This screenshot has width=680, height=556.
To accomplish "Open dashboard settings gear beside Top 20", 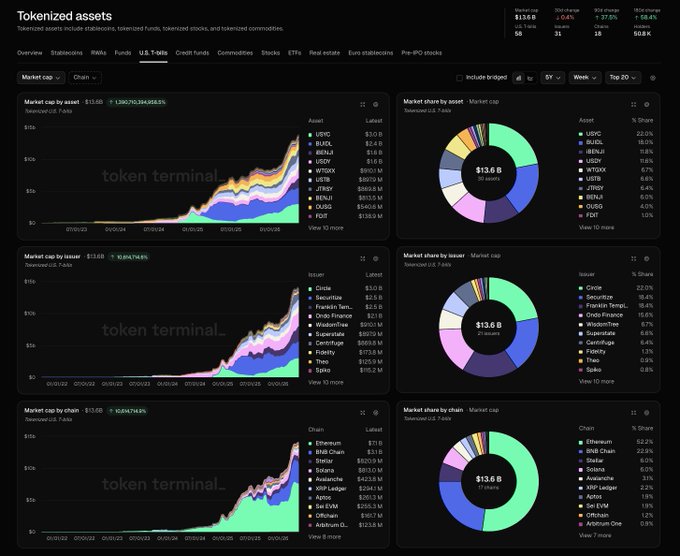I will point(653,78).
